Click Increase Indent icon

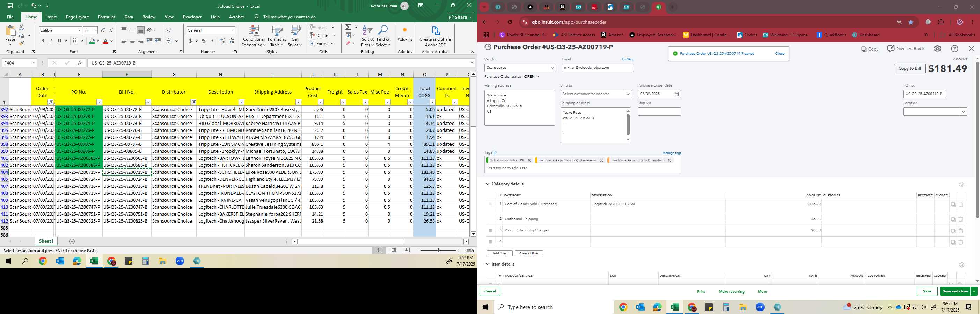[158, 41]
